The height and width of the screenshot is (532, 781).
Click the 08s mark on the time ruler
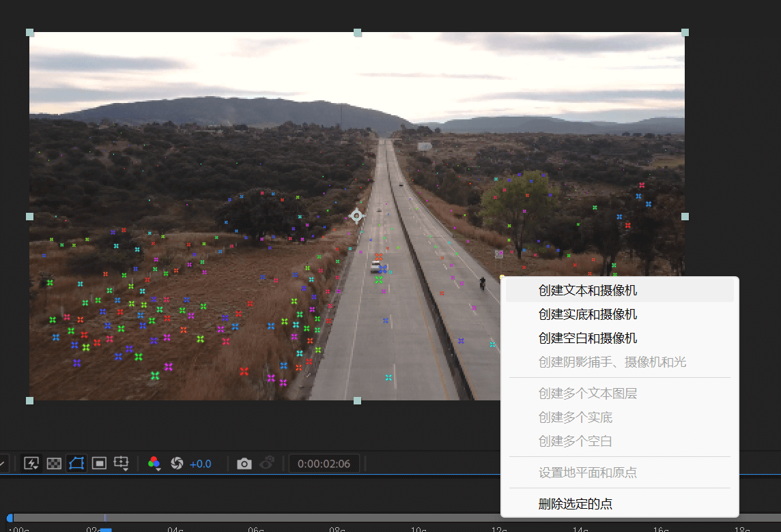337,529
